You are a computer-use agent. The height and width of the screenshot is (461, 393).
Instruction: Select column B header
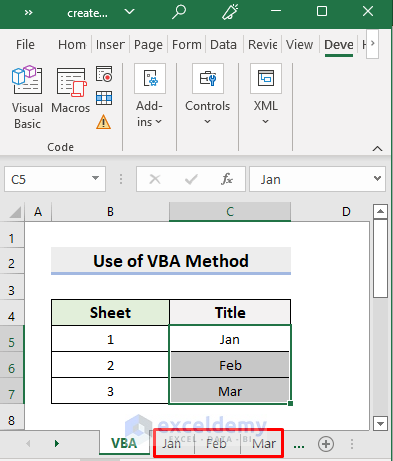[110, 212]
